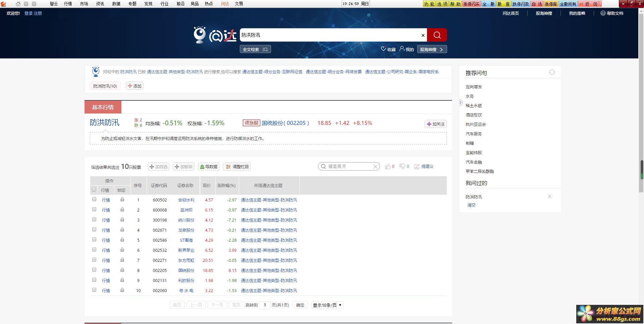Viewport: 644px width, 324px height.
Task: Click the 添加 tag button
Action: pos(135,86)
